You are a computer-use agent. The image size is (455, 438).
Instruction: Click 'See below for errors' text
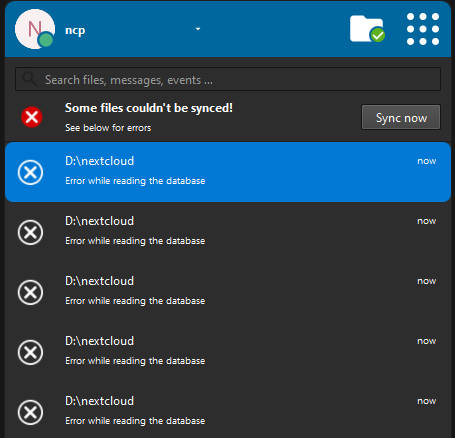point(108,128)
